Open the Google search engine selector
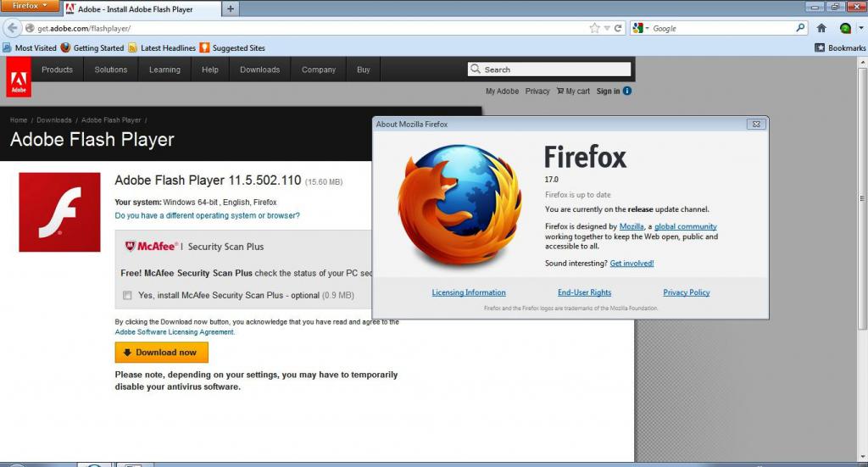This screenshot has height=467, width=868. (641, 28)
